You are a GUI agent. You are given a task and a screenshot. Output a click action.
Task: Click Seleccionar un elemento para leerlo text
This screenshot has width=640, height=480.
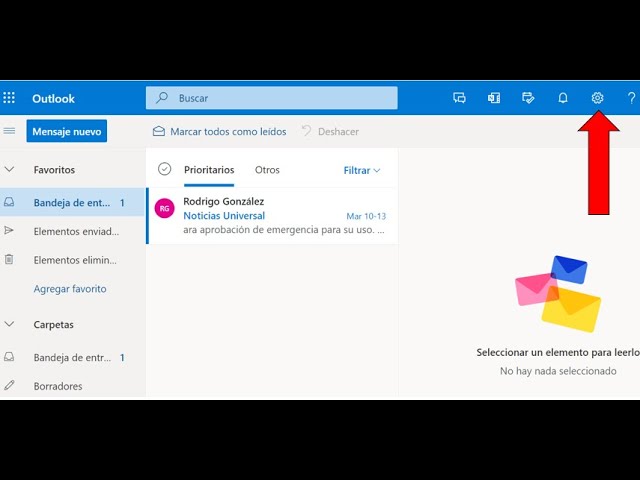pyautogui.click(x=558, y=352)
